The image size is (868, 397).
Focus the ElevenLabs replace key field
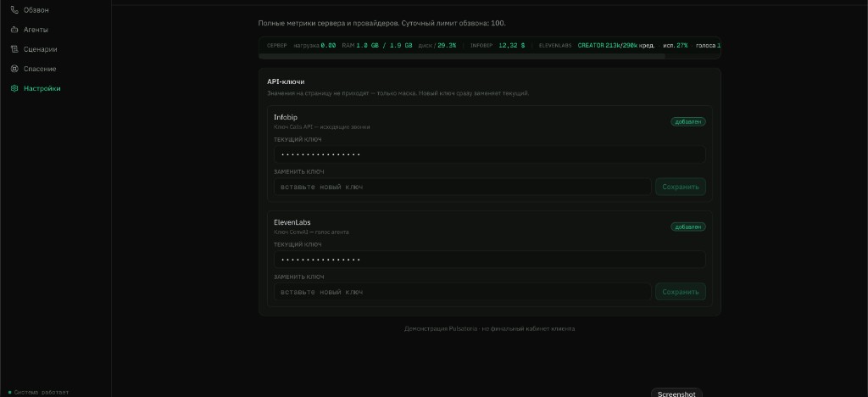pos(462,292)
